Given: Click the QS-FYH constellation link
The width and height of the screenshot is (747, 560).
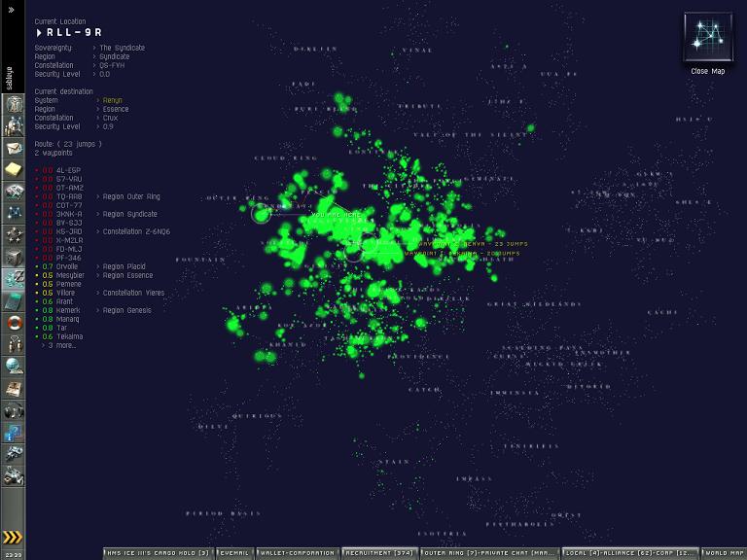Looking at the screenshot, I should pyautogui.click(x=112, y=65).
